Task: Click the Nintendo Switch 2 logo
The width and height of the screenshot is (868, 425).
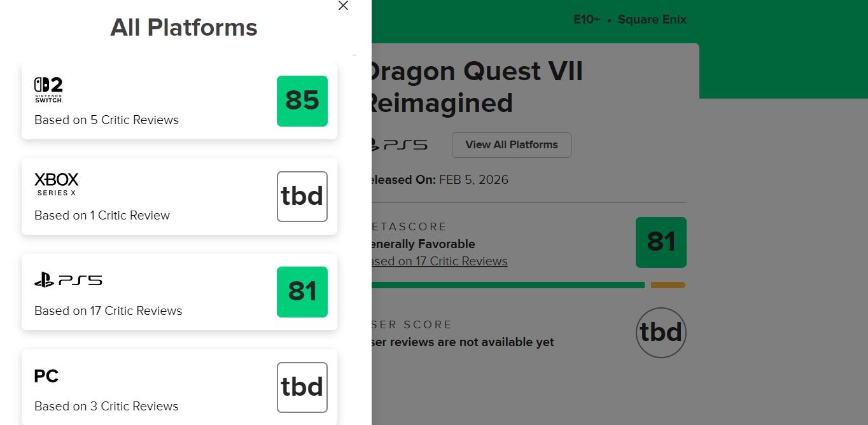Action: 48,90
